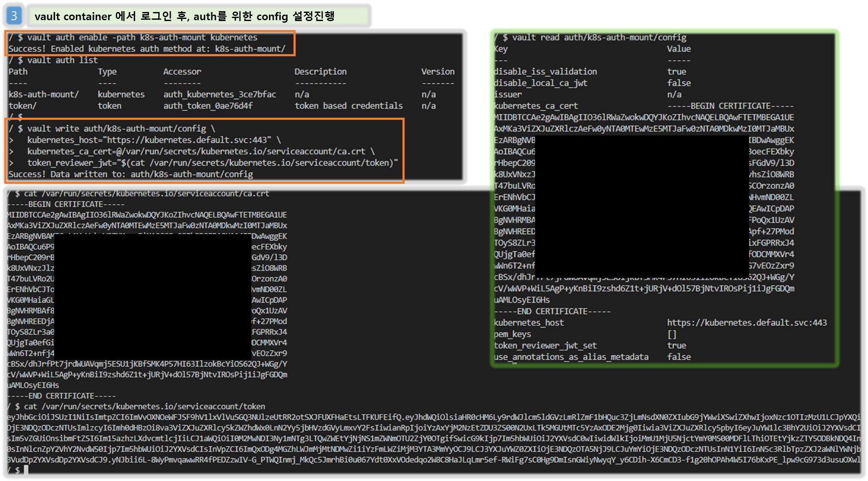Click 'token based credentials' description cell
868x481 pixels.
[x=349, y=106]
